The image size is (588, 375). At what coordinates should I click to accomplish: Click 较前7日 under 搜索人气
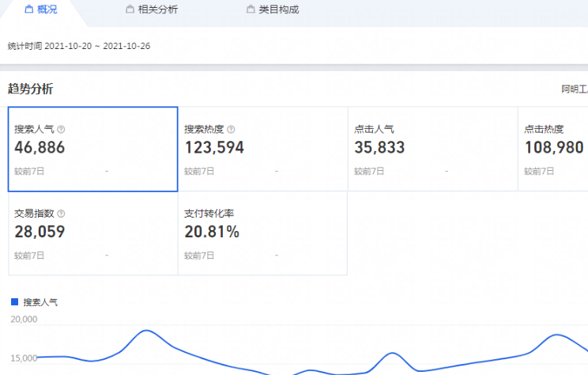click(29, 172)
